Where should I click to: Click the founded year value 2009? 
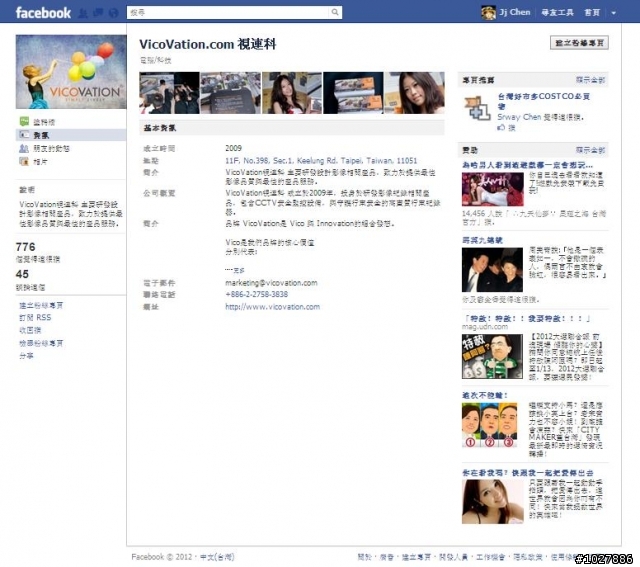[233, 148]
